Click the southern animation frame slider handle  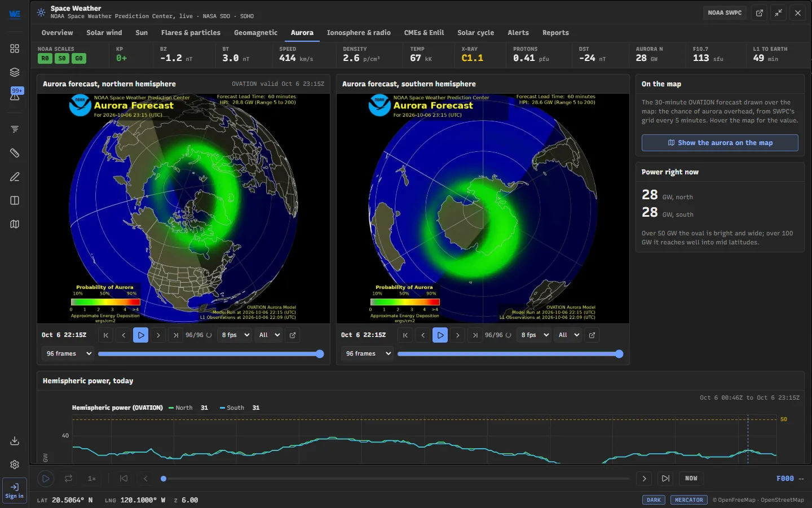619,354
